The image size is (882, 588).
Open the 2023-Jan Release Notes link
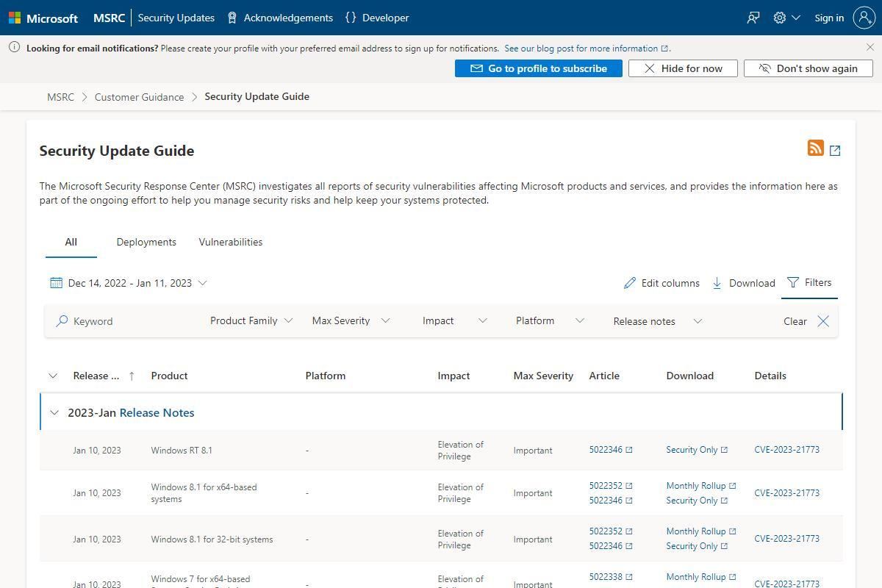point(157,413)
